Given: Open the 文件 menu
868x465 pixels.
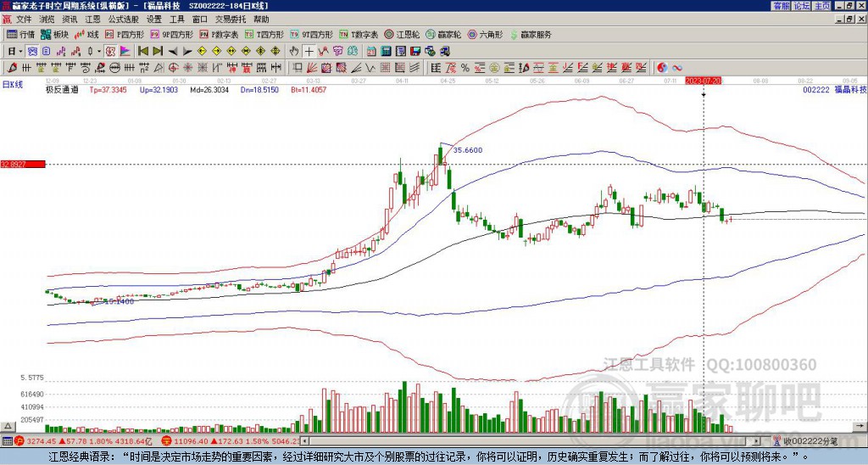Looking at the screenshot, I should click(x=24, y=20).
